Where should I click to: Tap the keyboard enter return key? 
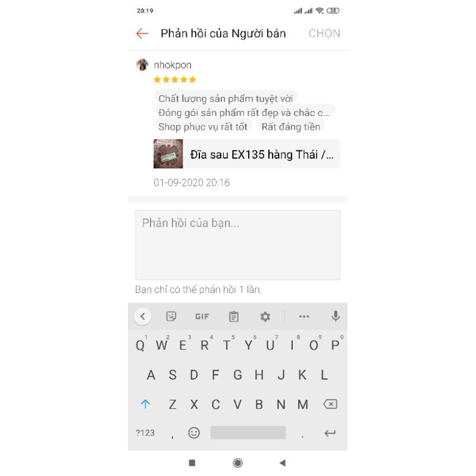pyautogui.click(x=330, y=433)
